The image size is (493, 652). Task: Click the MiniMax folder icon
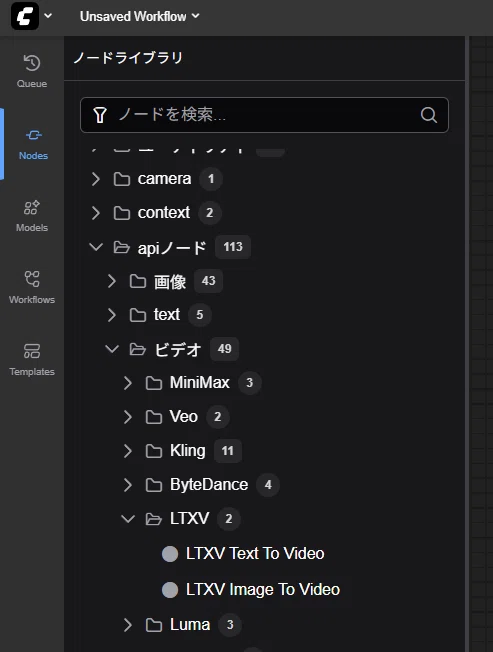coord(154,383)
